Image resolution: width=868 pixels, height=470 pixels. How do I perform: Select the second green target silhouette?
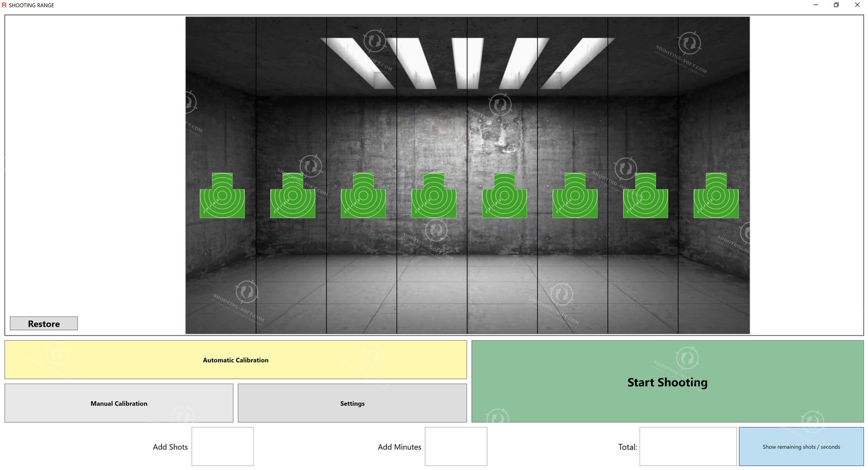click(x=293, y=196)
